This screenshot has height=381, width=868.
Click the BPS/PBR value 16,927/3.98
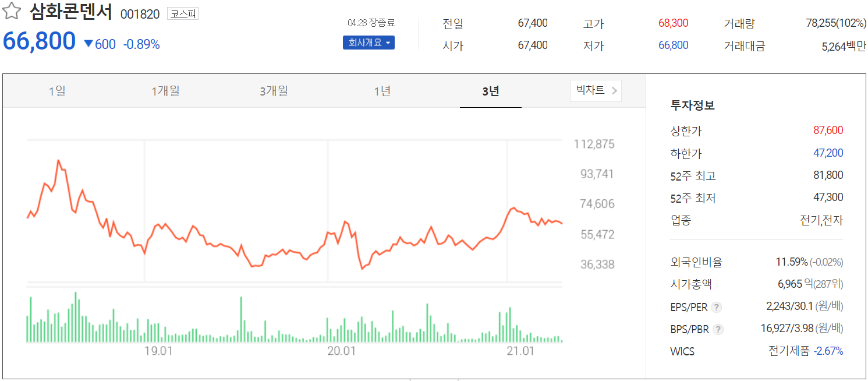pos(787,329)
